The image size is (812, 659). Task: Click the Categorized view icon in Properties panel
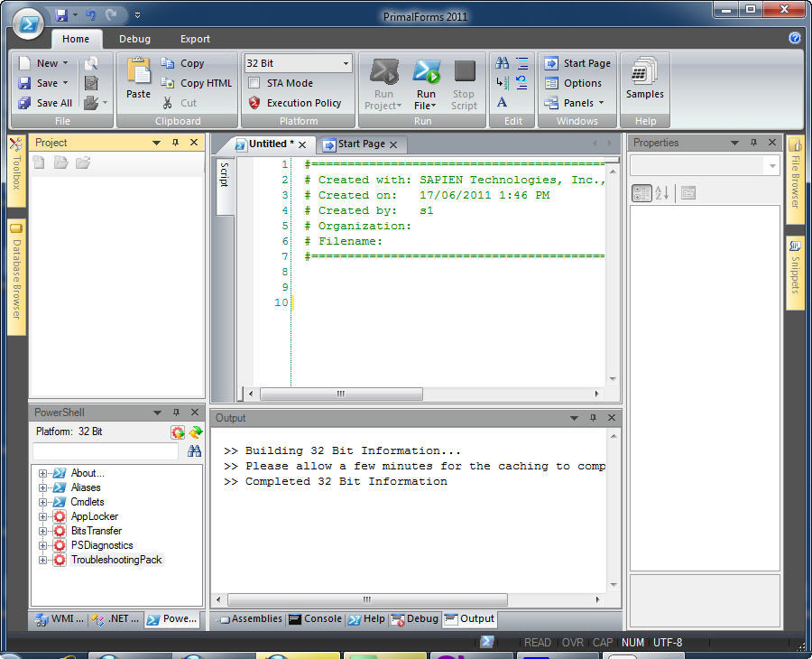tap(641, 193)
